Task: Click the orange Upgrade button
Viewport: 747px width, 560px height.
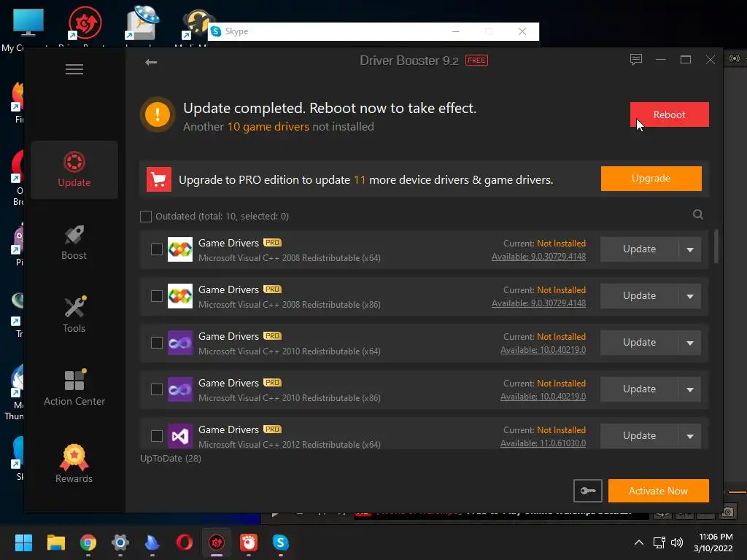Action: click(651, 179)
